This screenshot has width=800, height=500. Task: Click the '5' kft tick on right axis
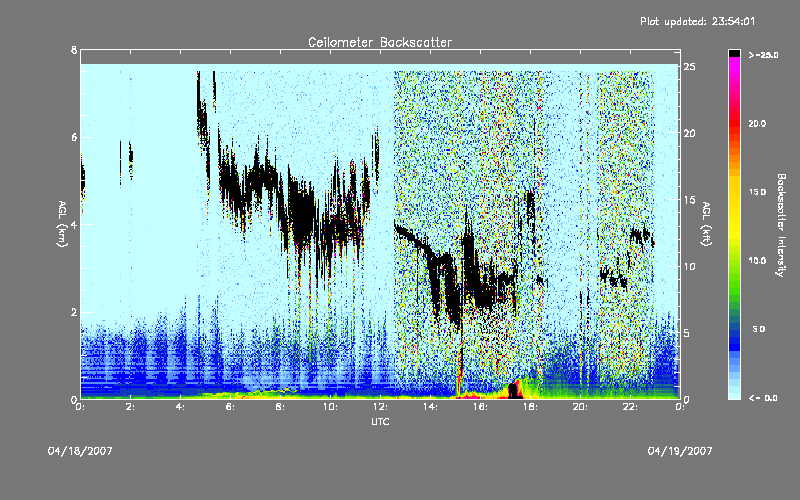tap(687, 333)
